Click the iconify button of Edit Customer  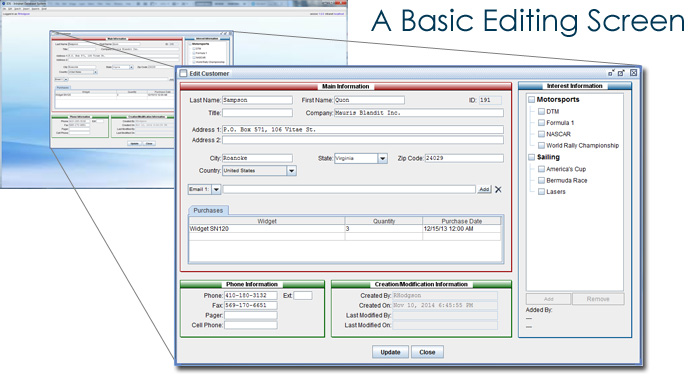[x=611, y=73]
